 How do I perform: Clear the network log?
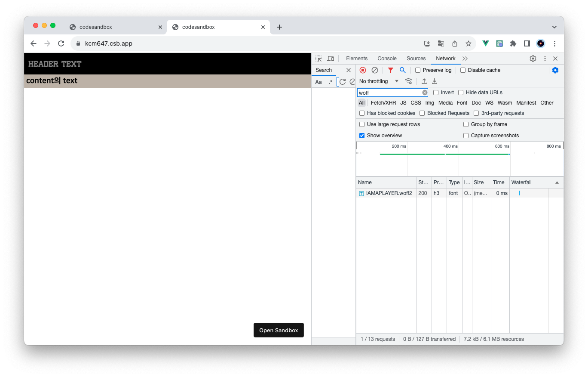(x=375, y=70)
